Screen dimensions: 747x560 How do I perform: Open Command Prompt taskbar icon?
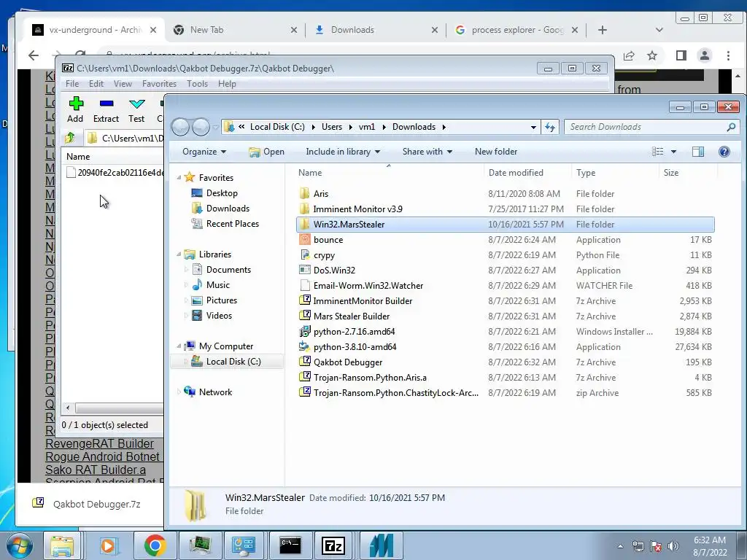[x=290, y=545]
